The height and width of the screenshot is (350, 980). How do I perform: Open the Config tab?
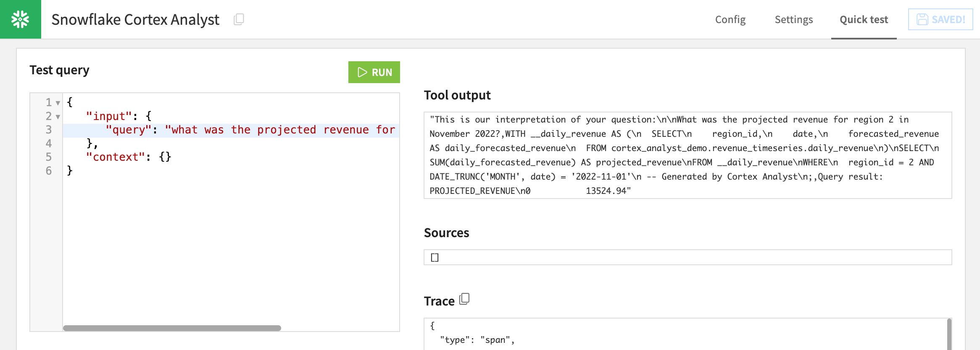coord(730,19)
